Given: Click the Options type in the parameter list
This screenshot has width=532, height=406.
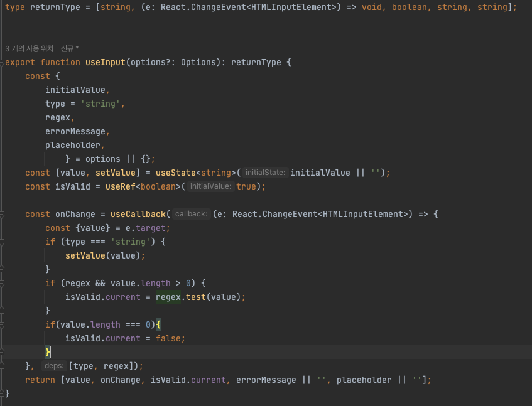Looking at the screenshot, I should [x=198, y=62].
